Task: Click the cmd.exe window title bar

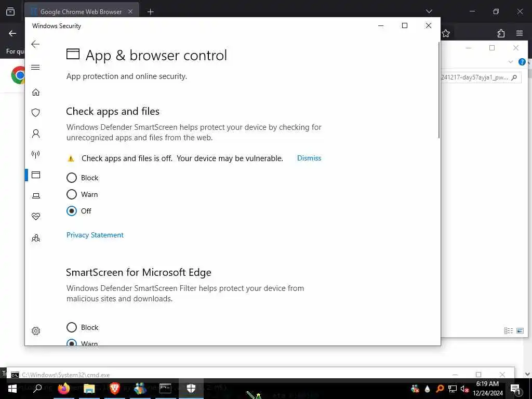Action: 261,375
